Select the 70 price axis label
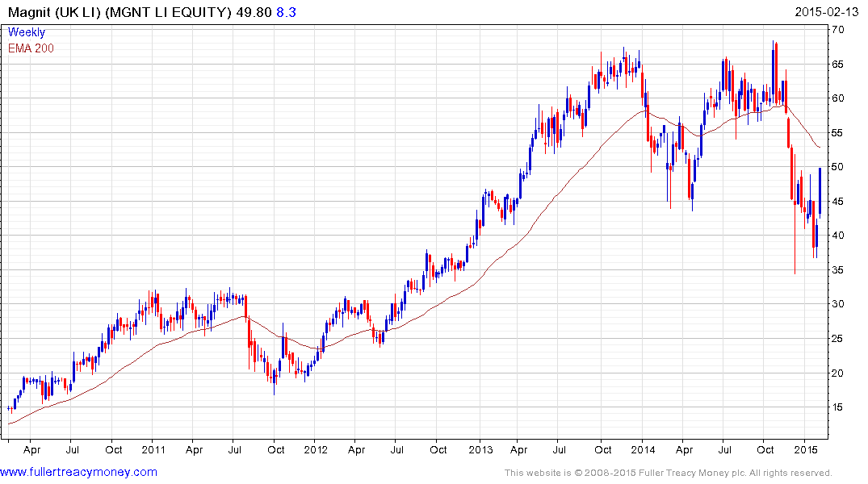Screen dimensions: 868x484 pos(837,30)
